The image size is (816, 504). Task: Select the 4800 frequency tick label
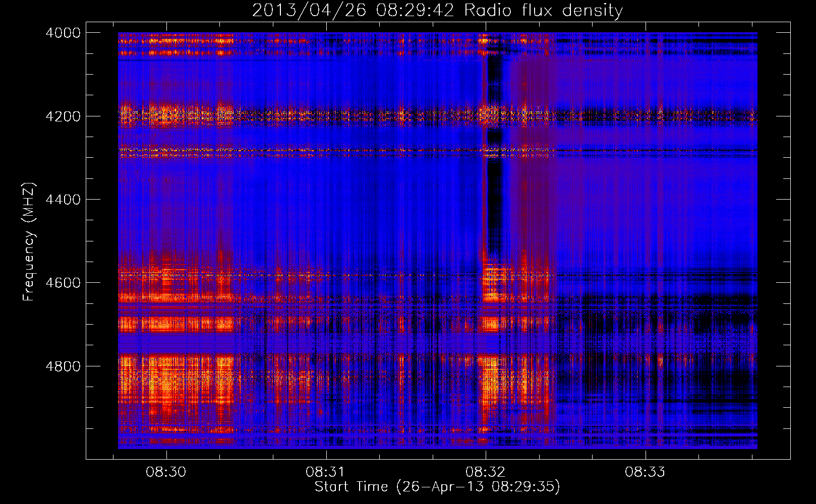click(63, 366)
